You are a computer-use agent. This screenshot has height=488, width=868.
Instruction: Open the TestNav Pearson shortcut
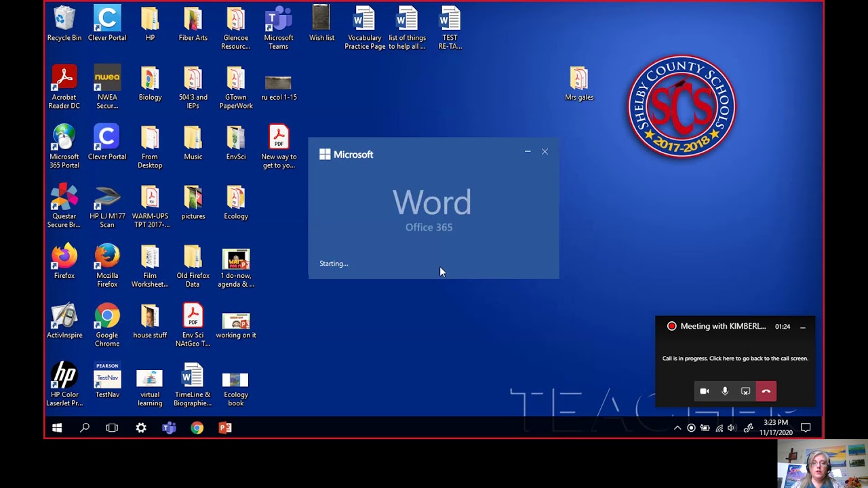pos(107,380)
